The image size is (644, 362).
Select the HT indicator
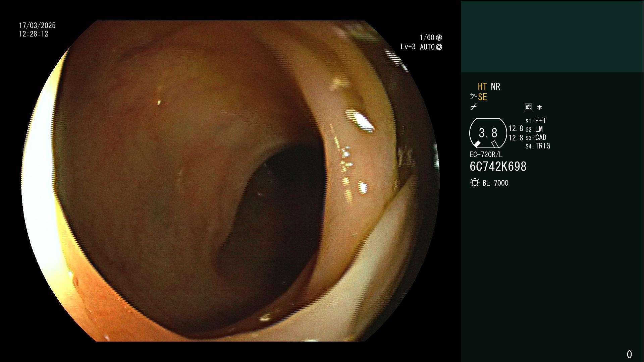tap(482, 86)
